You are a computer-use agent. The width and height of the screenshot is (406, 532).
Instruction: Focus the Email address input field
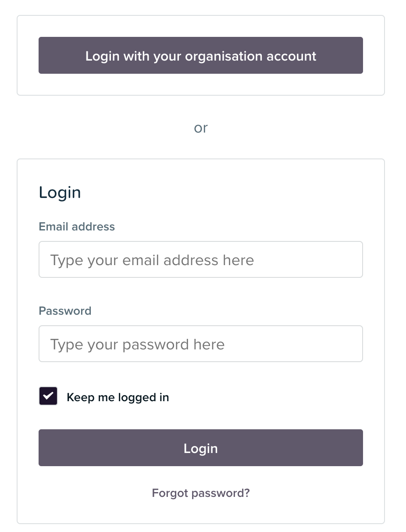pos(200,259)
